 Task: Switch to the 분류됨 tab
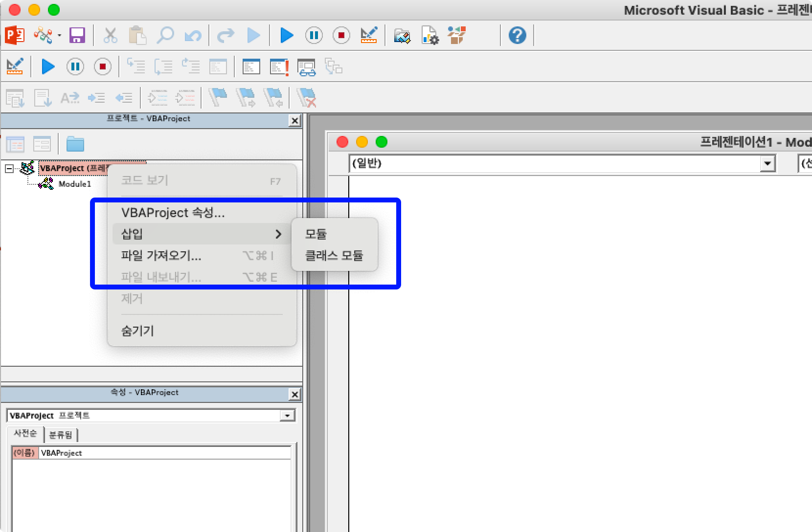click(61, 434)
